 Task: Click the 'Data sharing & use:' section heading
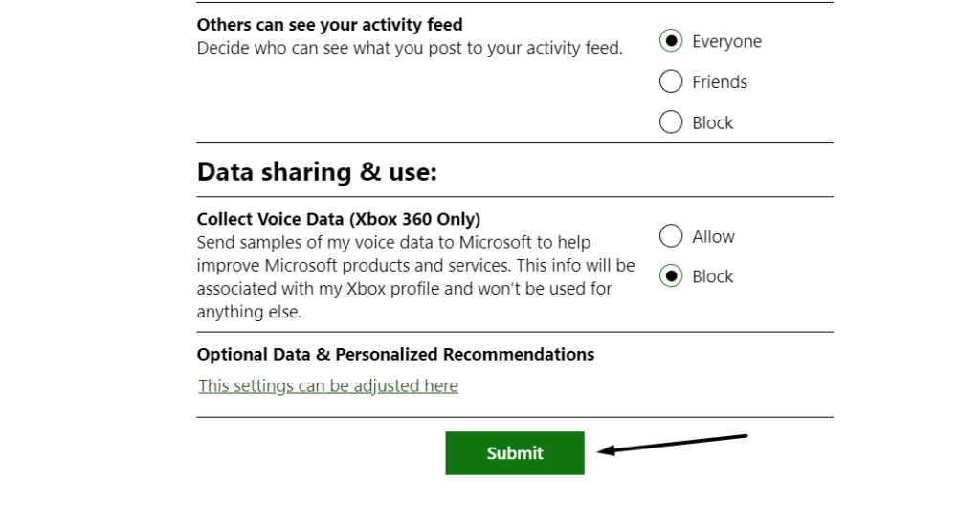click(317, 172)
